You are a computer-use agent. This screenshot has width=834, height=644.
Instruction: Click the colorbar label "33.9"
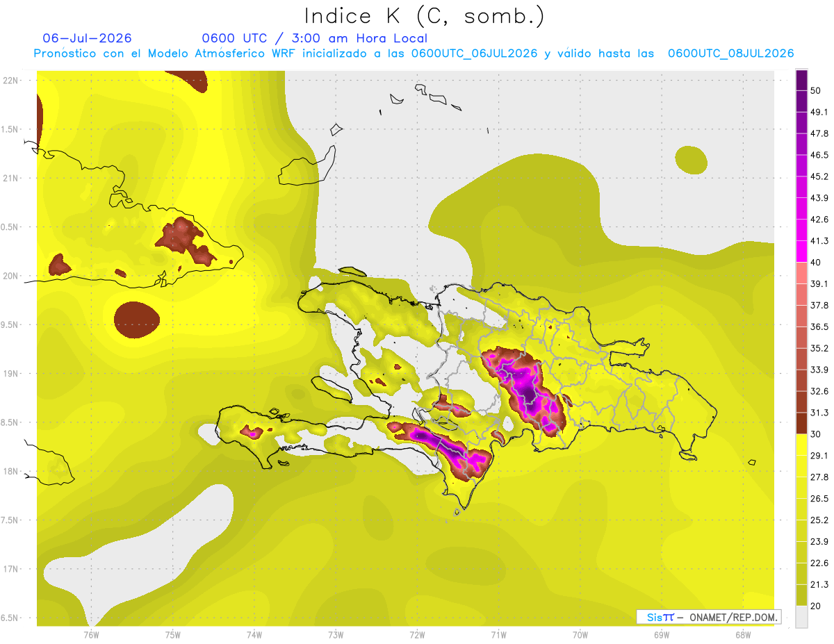819,370
